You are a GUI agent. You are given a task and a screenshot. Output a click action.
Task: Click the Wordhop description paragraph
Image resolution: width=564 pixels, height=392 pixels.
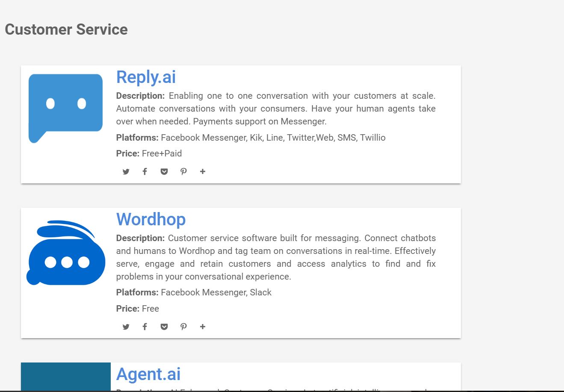[x=276, y=257]
